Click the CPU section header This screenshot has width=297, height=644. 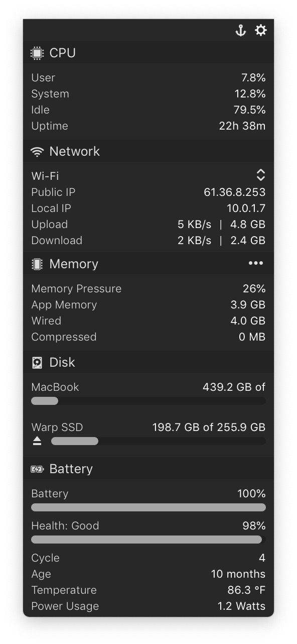click(x=148, y=53)
